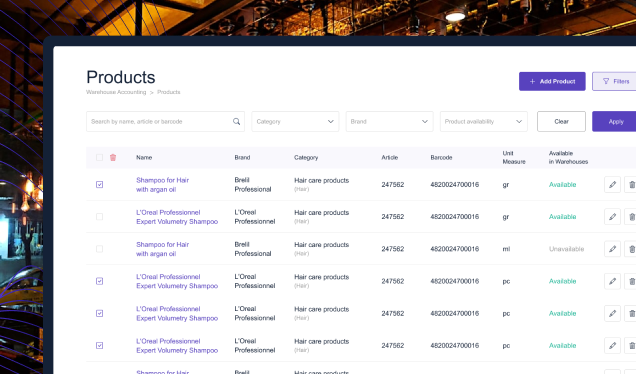Click the Barcode column header
Viewport: 636px width, 374px height.
point(441,157)
